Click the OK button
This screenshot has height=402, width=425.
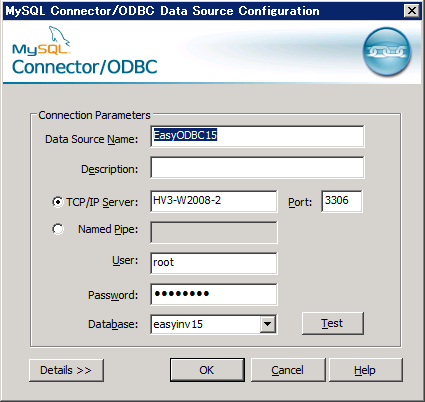207,370
